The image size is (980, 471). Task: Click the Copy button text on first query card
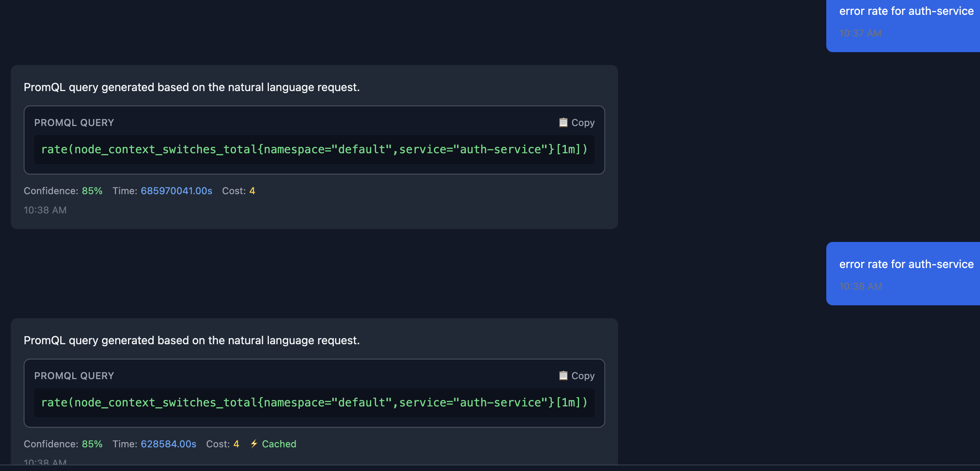pyautogui.click(x=583, y=122)
